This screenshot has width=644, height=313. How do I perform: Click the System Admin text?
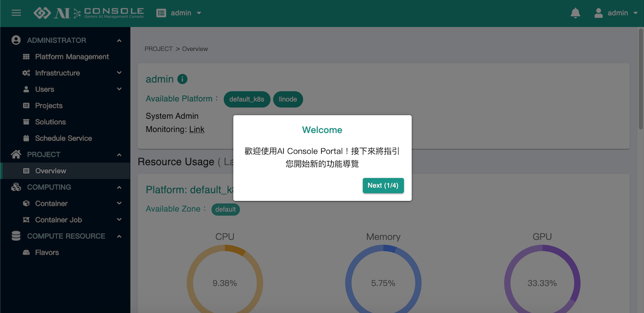tap(172, 116)
